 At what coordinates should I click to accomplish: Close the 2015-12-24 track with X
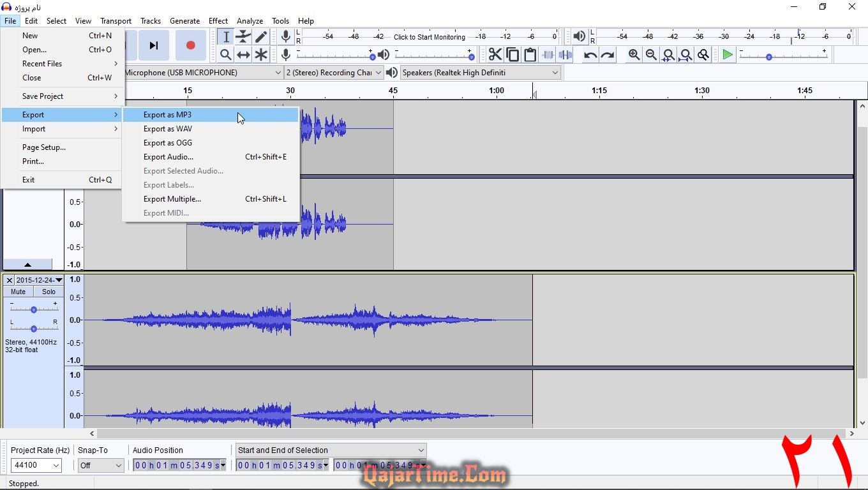coord(9,280)
